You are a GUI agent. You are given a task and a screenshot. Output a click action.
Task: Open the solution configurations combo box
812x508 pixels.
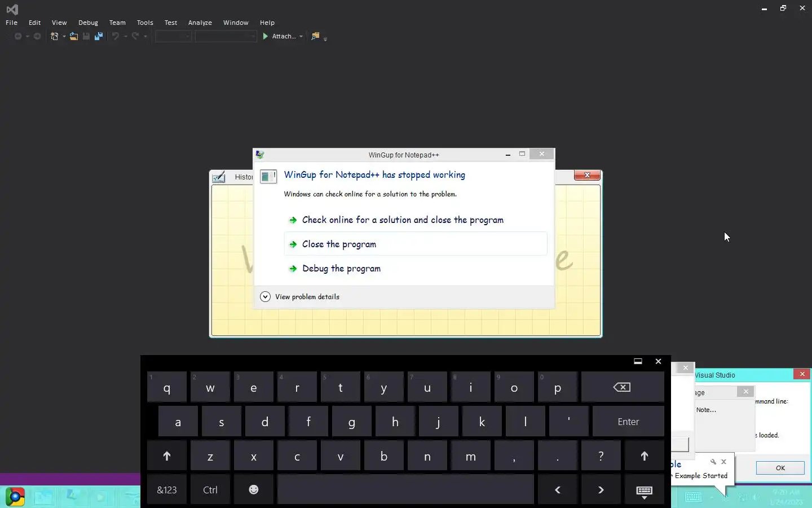(x=174, y=36)
